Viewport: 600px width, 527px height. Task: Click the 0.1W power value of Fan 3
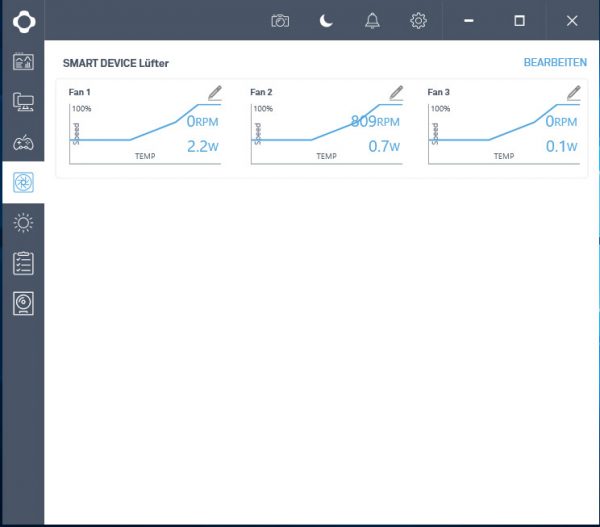(561, 146)
